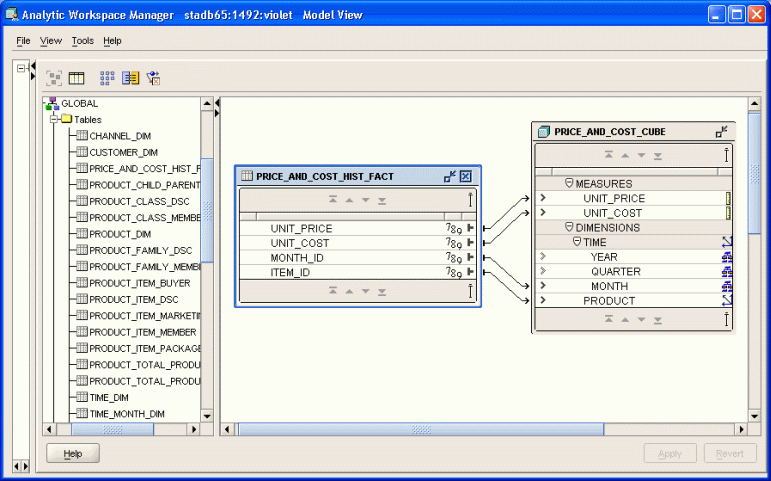Viewport: 771px width, 481px height.
Task: Select TIME_MONTH_DIM table in the tree
Action: pos(126,413)
